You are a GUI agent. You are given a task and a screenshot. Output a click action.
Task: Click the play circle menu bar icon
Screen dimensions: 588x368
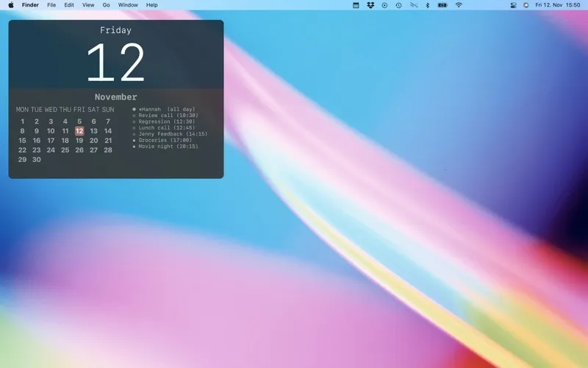click(x=384, y=5)
